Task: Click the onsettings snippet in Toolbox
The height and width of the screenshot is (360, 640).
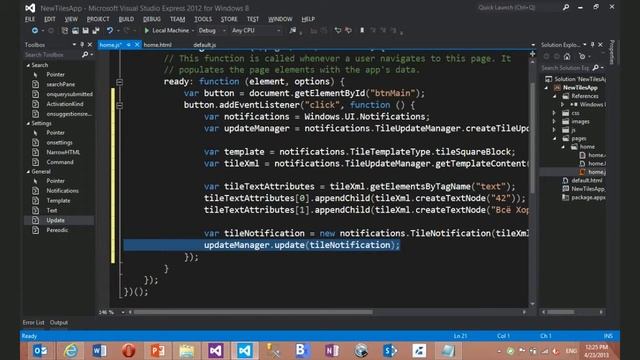Action: [60, 142]
